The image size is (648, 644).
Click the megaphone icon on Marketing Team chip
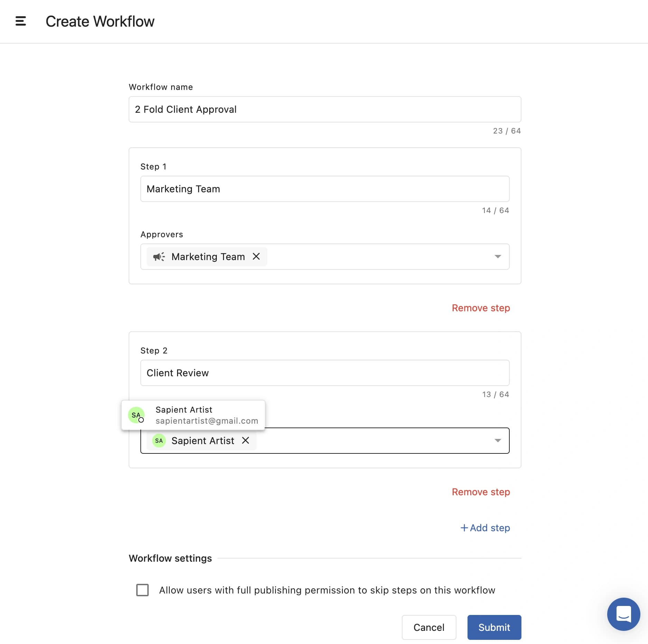coord(159,257)
